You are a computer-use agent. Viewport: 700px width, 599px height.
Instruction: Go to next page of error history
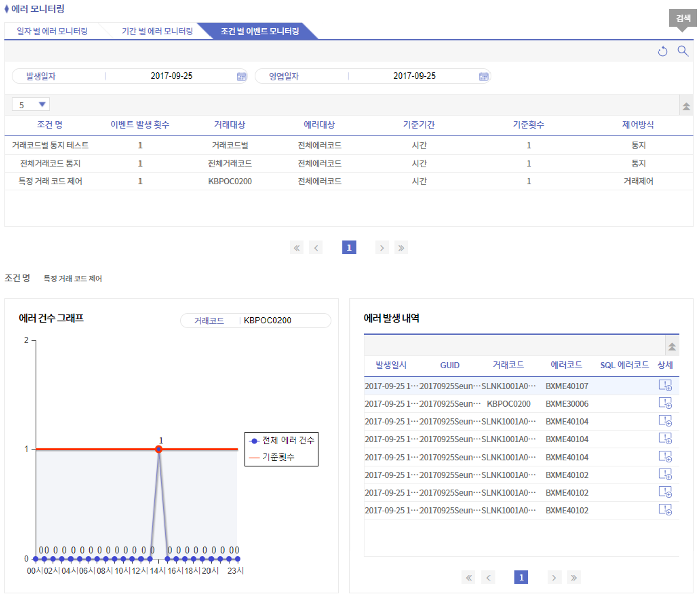tap(554, 578)
